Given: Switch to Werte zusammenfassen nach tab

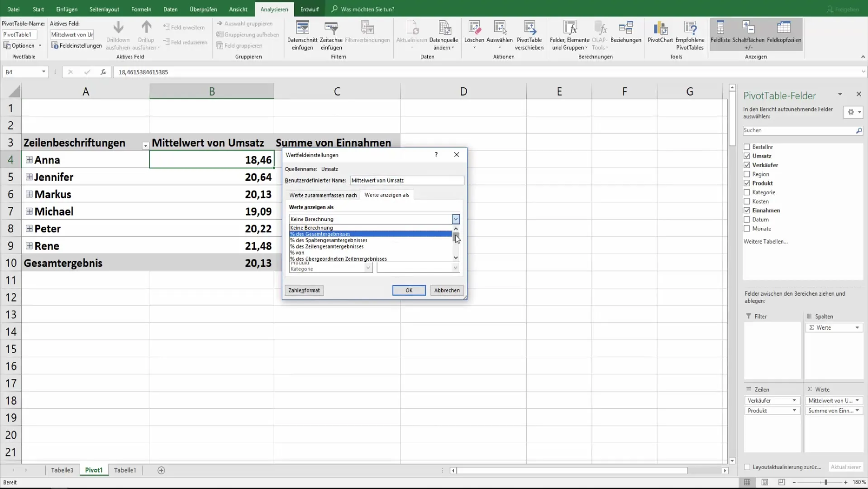Looking at the screenshot, I should pos(323,195).
